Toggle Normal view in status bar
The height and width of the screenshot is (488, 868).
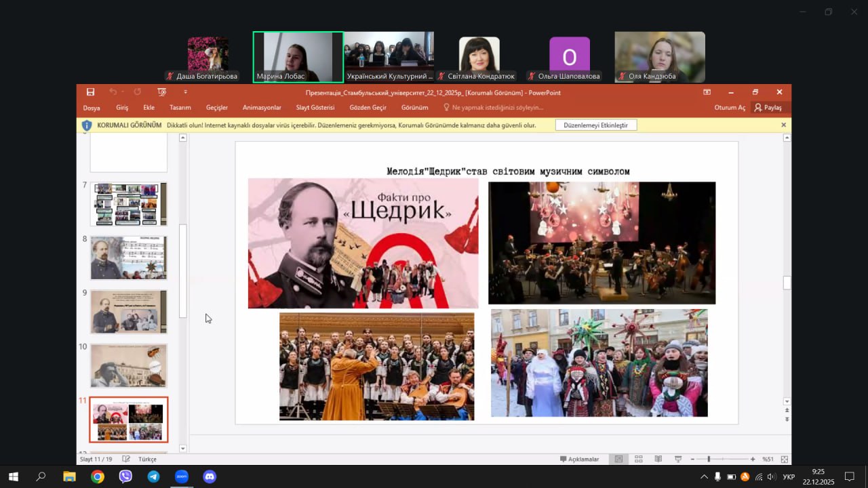(618, 459)
